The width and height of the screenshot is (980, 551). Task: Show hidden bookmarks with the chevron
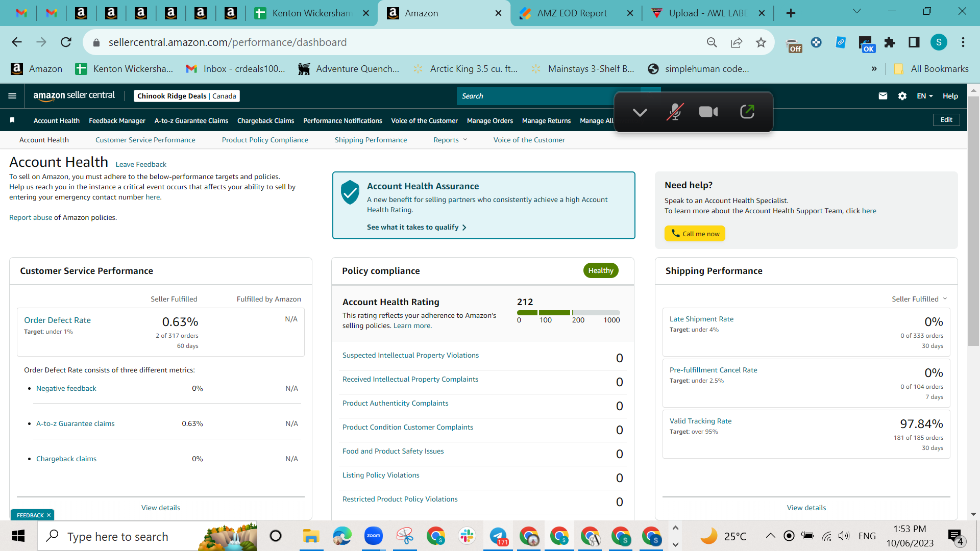tap(874, 69)
